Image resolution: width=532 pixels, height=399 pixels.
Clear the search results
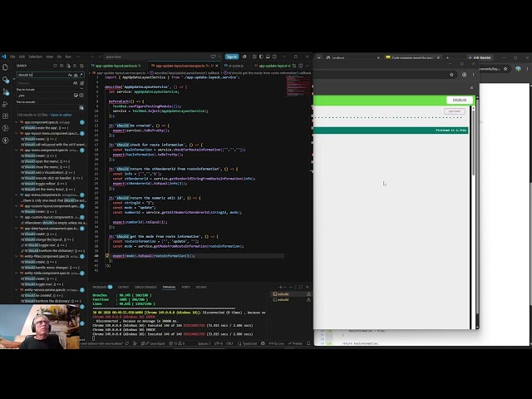tap(62, 66)
